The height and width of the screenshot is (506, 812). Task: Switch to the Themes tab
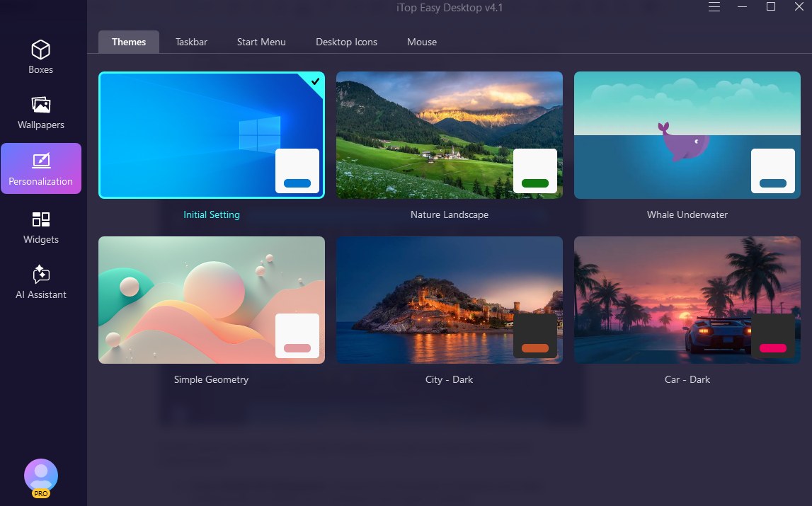click(x=128, y=42)
